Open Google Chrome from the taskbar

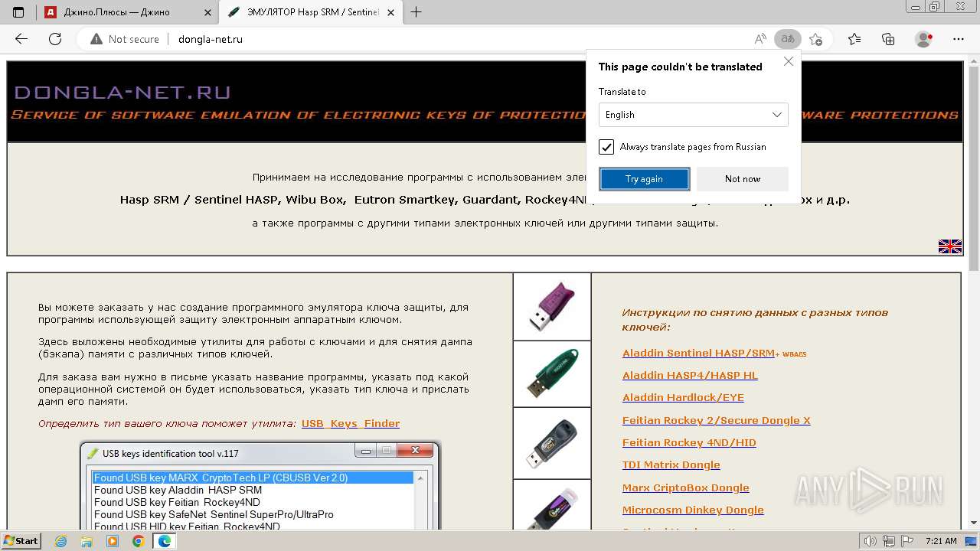(138, 541)
